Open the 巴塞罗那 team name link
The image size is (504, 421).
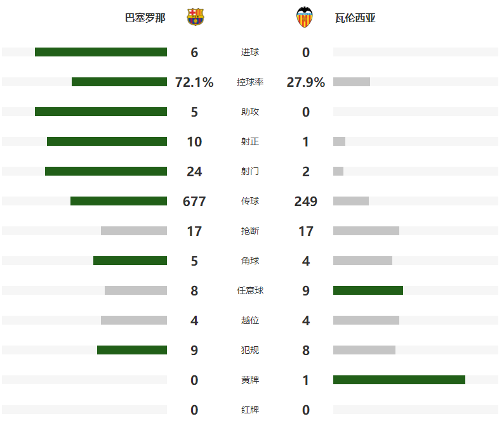[145, 18]
